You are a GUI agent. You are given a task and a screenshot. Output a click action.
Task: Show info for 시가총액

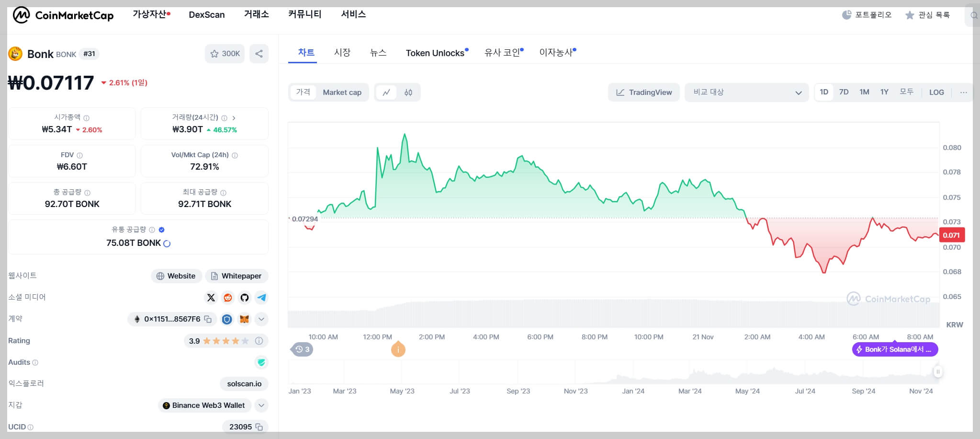pyautogui.click(x=86, y=118)
